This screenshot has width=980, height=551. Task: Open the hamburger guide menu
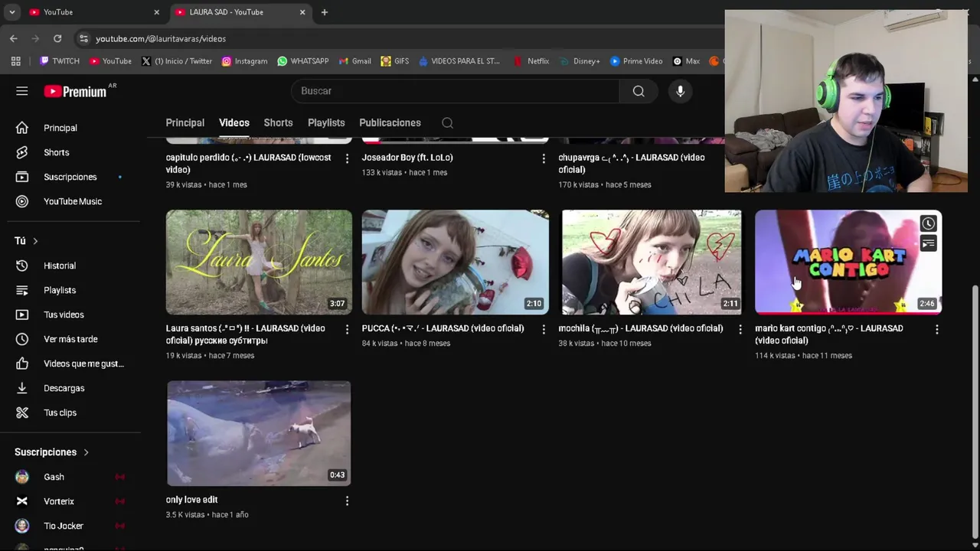pos(21,91)
